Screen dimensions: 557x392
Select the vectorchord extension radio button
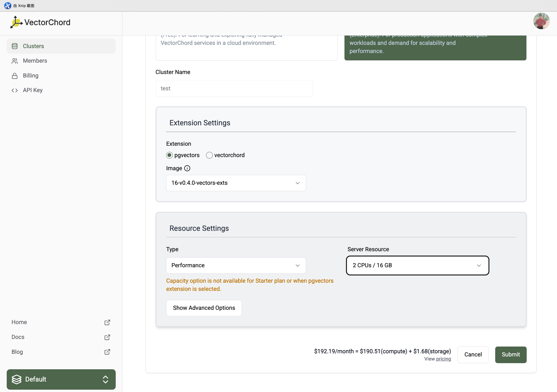pos(209,155)
